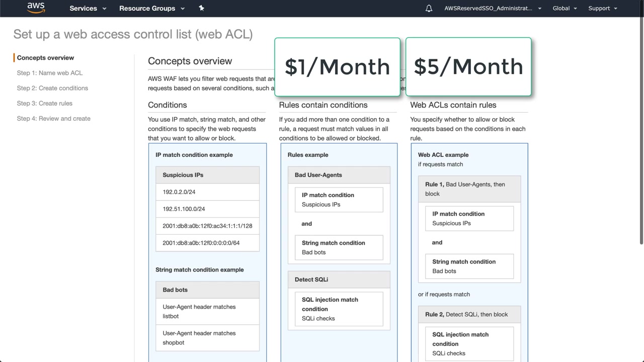Go to Step 1: Name web ACL
This screenshot has width=644, height=362.
click(49, 73)
